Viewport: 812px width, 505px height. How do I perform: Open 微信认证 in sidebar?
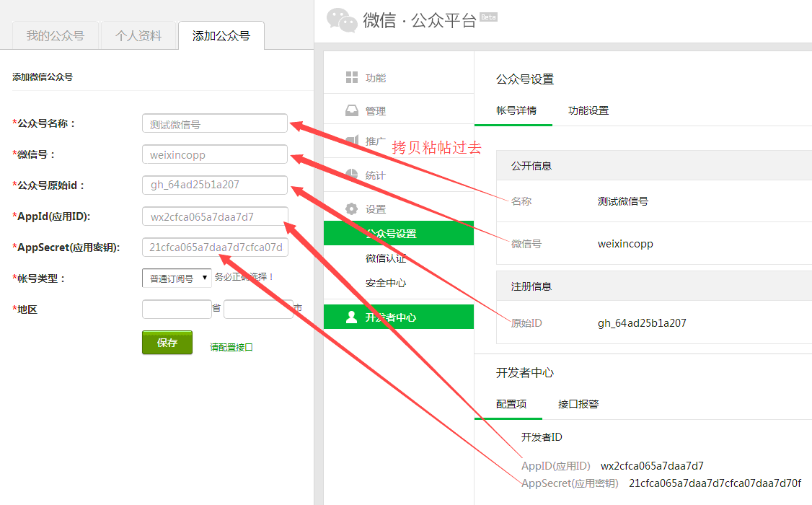click(x=386, y=258)
